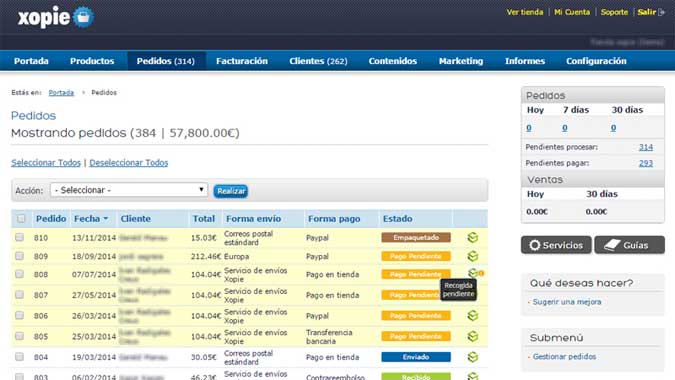Click the shipping icon for order 810
Screen dimensions: 675x380
[473, 238]
